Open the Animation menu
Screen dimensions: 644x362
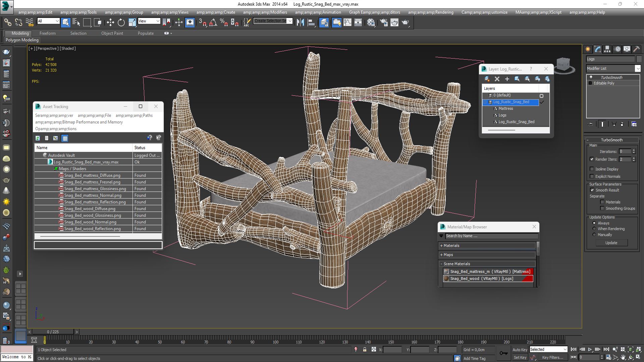[x=318, y=12]
